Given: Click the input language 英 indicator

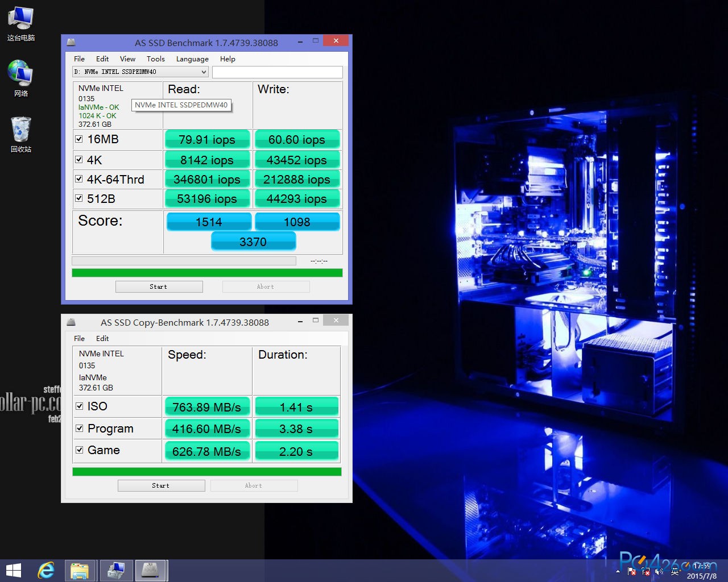Looking at the screenshot, I should pyautogui.click(x=675, y=571).
